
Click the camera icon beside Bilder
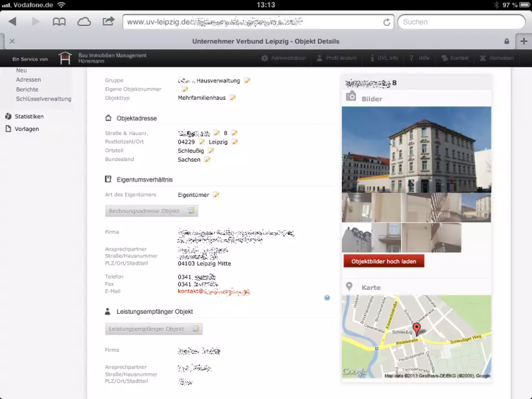tap(351, 96)
